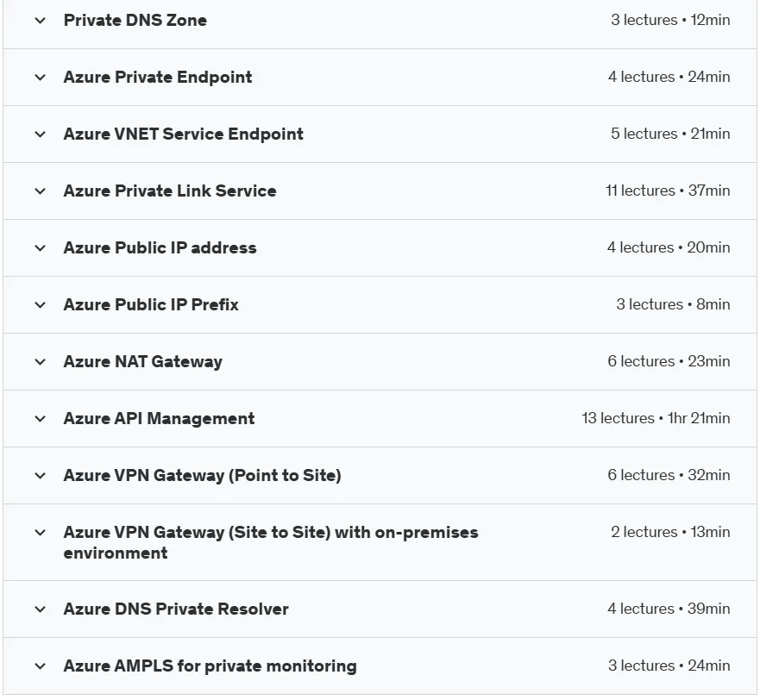The image size is (760, 700).
Task: Click the Private DNS Zone title
Action: (135, 21)
